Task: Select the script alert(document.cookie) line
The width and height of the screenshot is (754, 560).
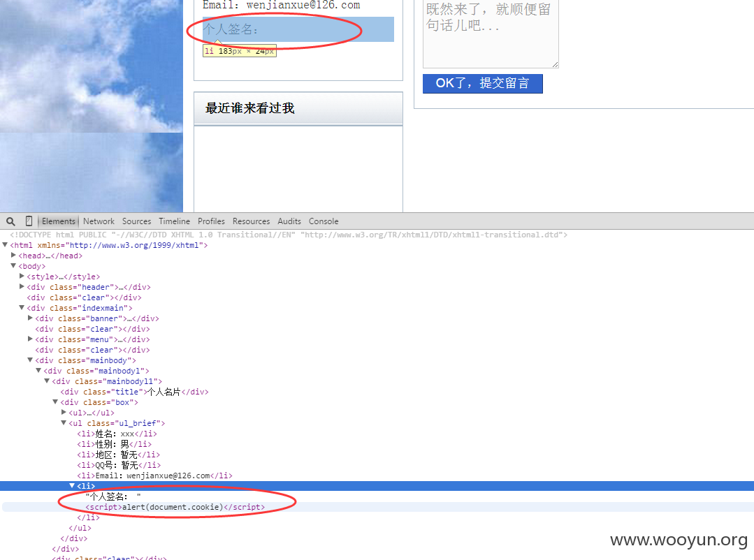Action: 175,507
